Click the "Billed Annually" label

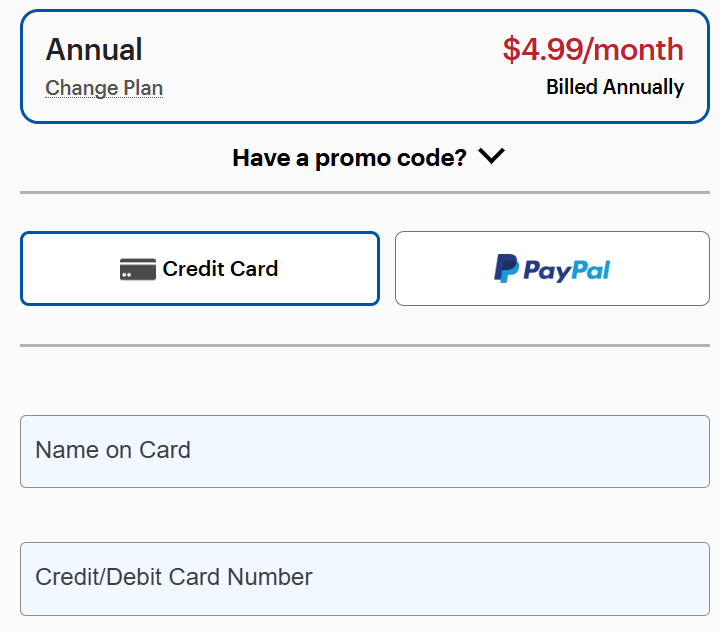click(x=615, y=87)
